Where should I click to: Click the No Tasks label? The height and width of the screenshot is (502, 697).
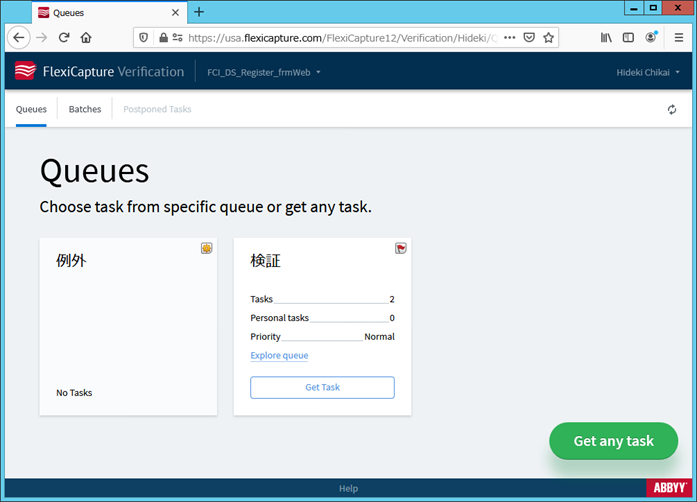(74, 393)
